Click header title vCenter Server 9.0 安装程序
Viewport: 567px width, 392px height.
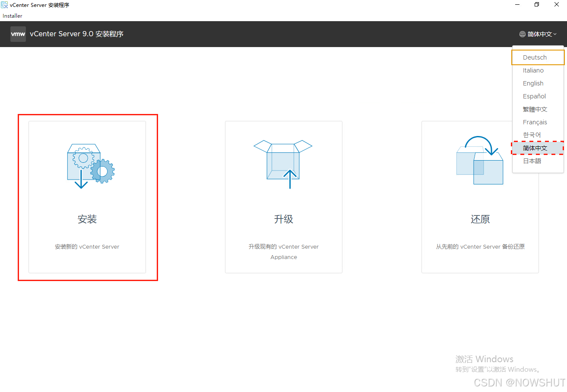(x=76, y=34)
